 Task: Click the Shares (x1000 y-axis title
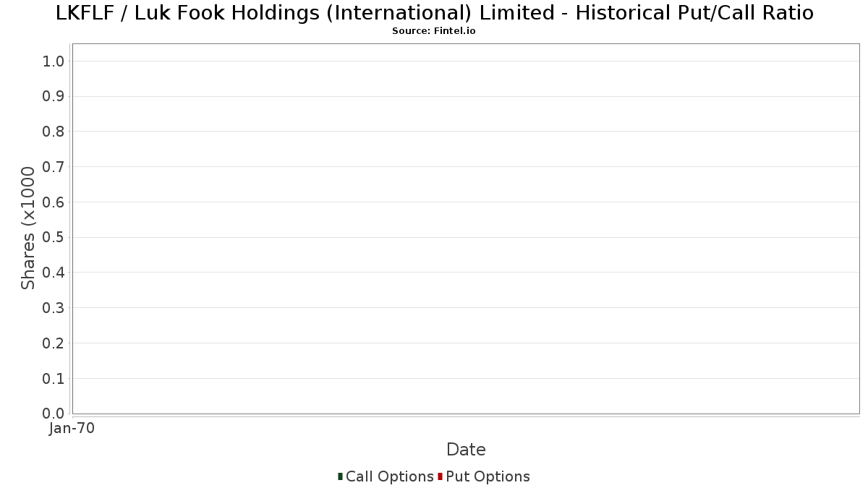28,228
